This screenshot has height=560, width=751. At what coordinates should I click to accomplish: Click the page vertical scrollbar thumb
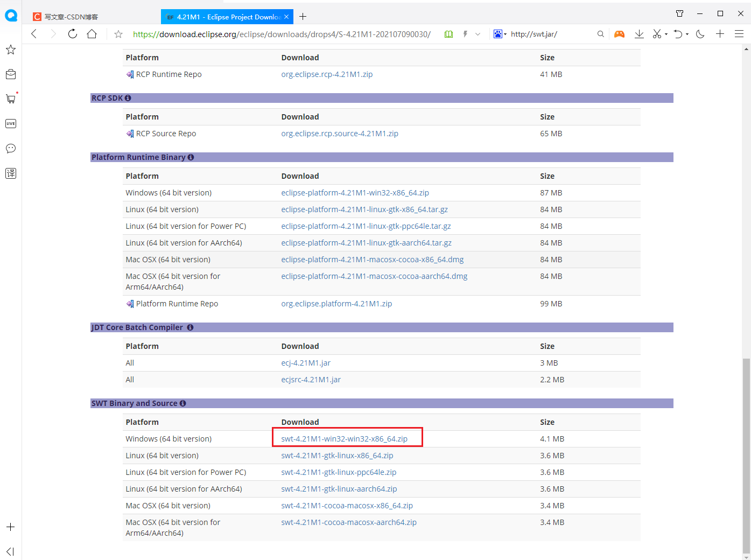point(746,455)
